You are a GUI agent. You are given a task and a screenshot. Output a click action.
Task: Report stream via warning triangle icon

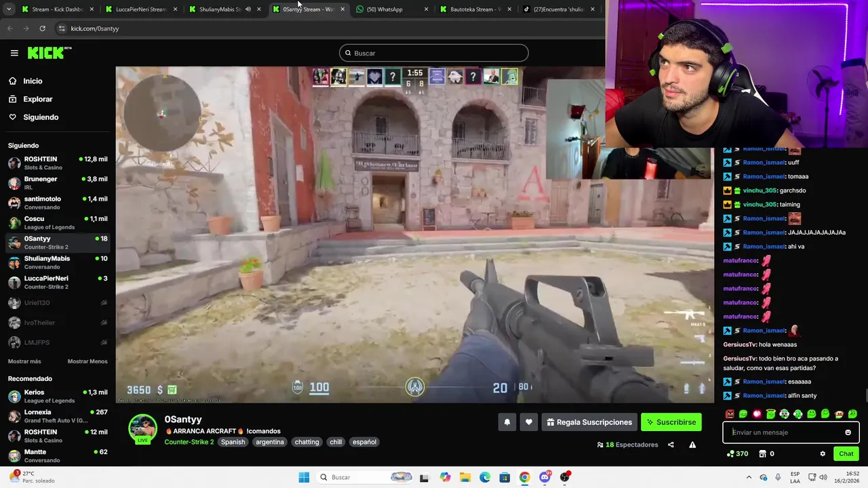point(692,445)
